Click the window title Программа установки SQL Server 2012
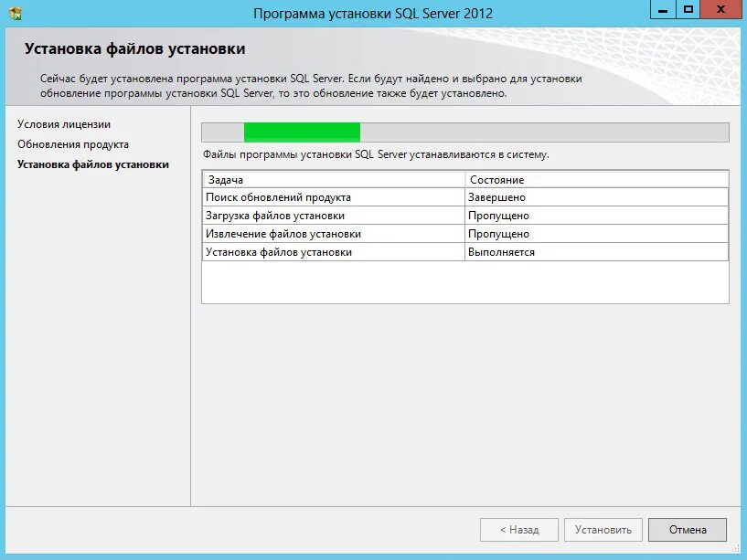This screenshot has width=747, height=560. pyautogui.click(x=373, y=14)
